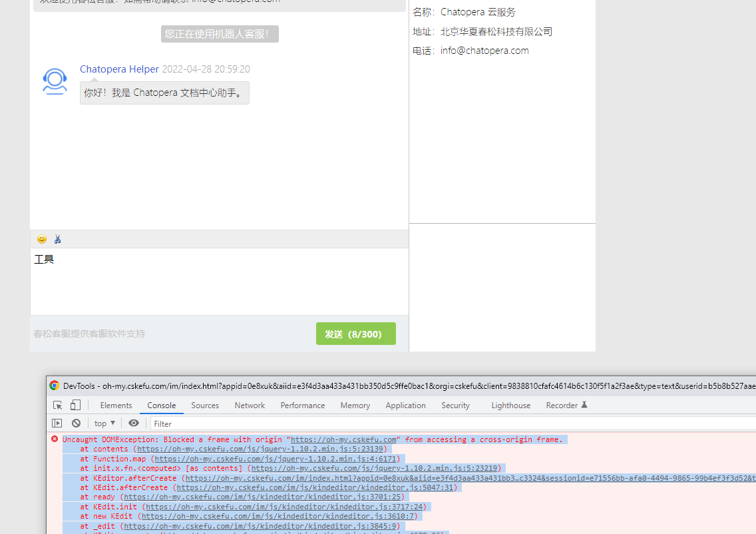756x534 pixels.
Task: Clear the console with the ⊘ icon
Action: click(75, 423)
